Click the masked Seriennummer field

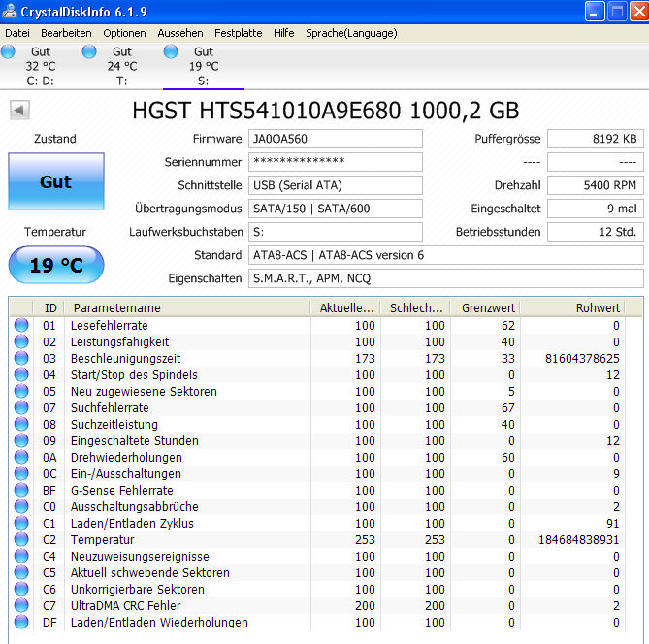[336, 162]
